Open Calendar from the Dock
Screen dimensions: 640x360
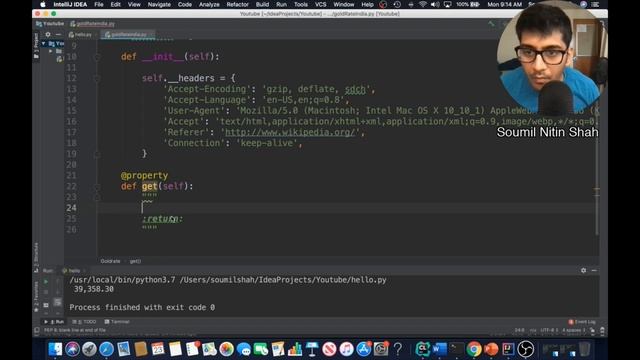[x=158, y=349]
